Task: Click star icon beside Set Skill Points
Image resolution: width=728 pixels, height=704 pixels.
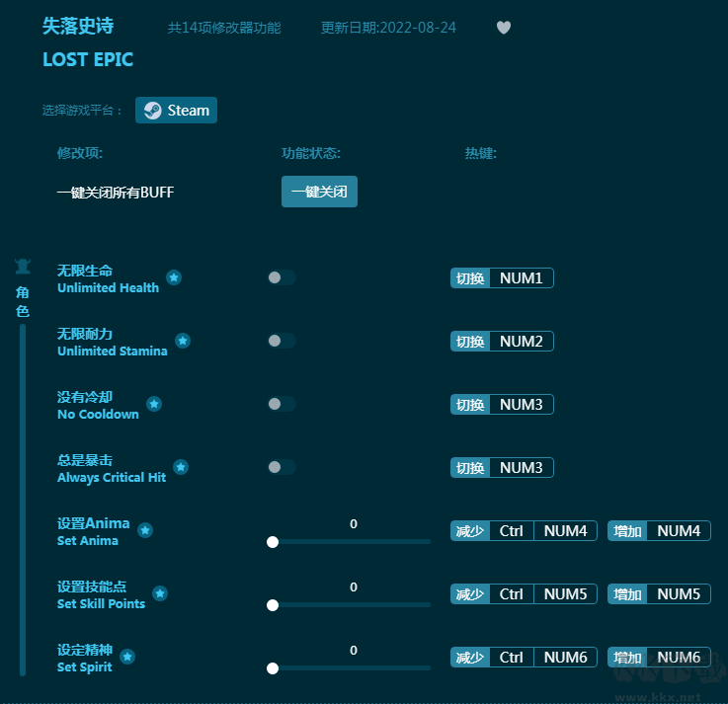Action: pos(160,593)
